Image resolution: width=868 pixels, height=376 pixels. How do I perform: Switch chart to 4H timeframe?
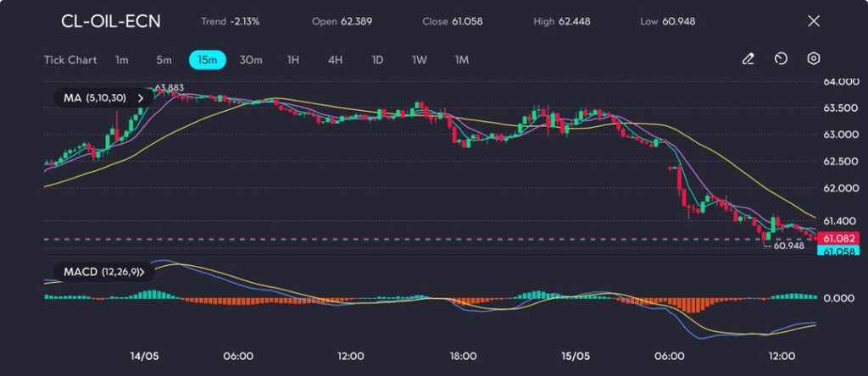pos(336,60)
